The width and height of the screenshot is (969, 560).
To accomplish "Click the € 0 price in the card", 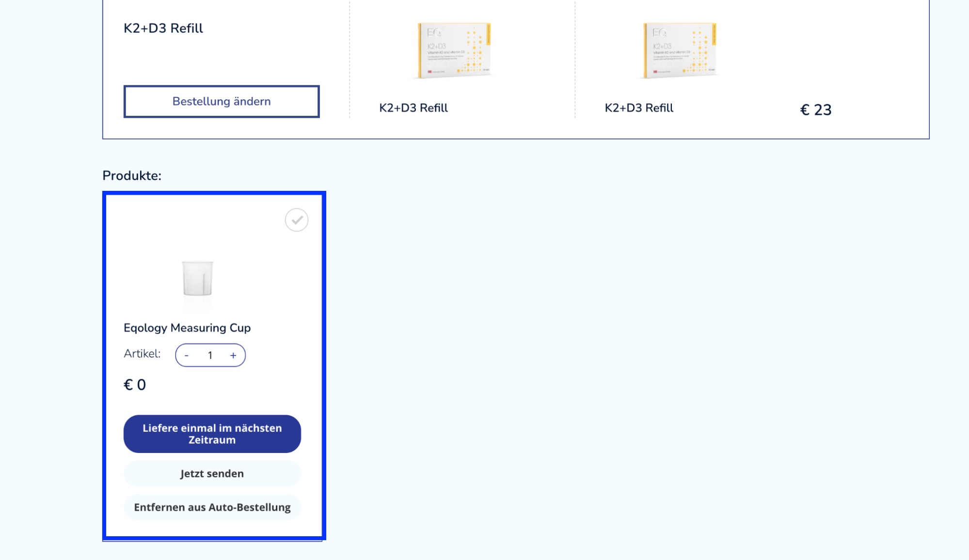I will click(135, 385).
